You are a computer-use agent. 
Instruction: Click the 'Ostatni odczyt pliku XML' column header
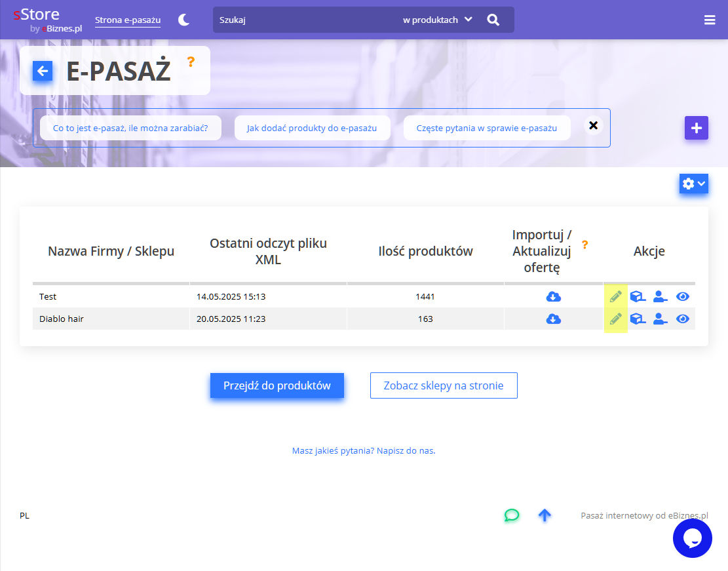tap(269, 251)
